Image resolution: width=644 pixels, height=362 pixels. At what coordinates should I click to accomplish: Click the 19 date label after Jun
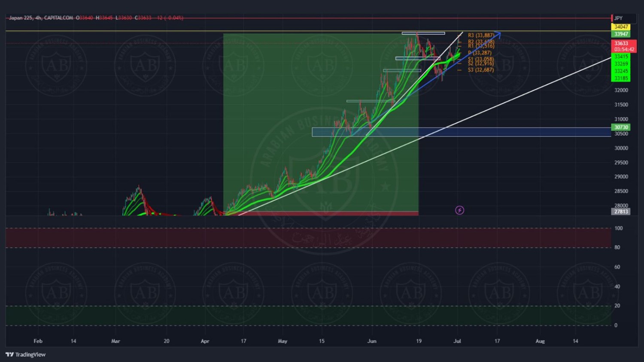[419, 341]
